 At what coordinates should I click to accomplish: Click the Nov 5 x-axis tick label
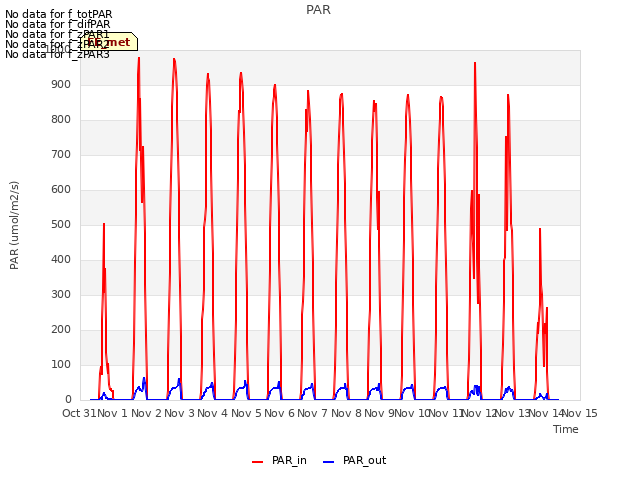[x=246, y=413]
